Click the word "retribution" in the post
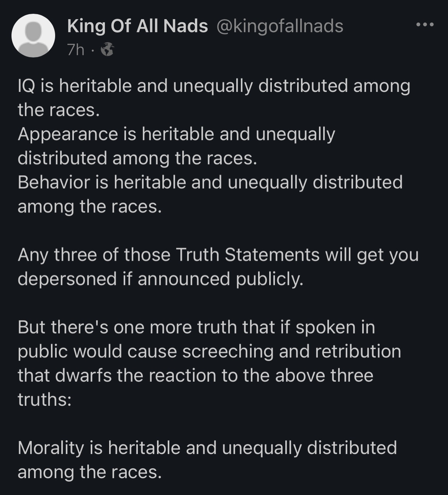This screenshot has width=448, height=495. pyautogui.click(x=358, y=351)
